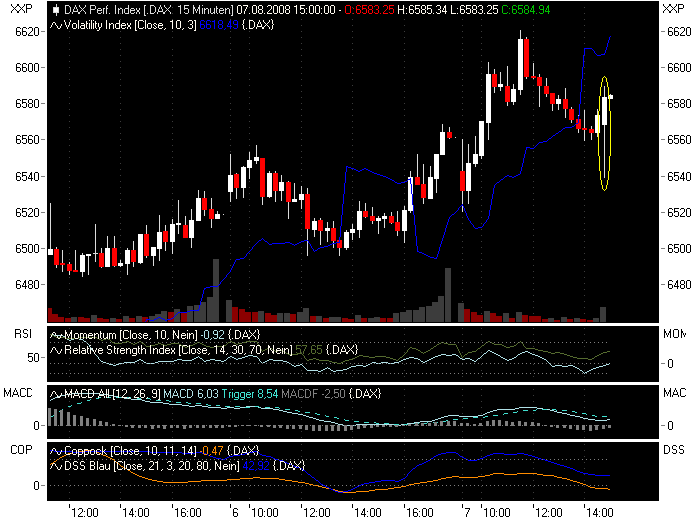Click the MOM panel label on the right

coord(674,334)
